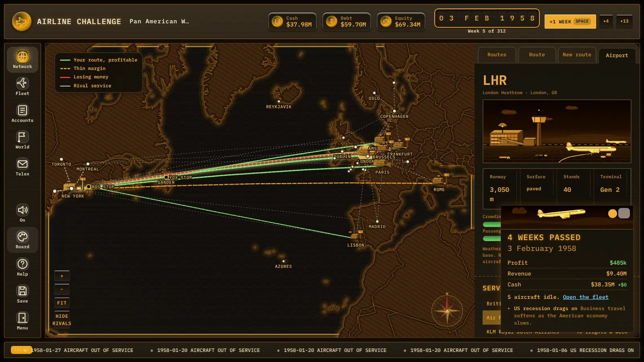Open the Menu door icon
The width and height of the screenshot is (644, 362).
(x=23, y=321)
